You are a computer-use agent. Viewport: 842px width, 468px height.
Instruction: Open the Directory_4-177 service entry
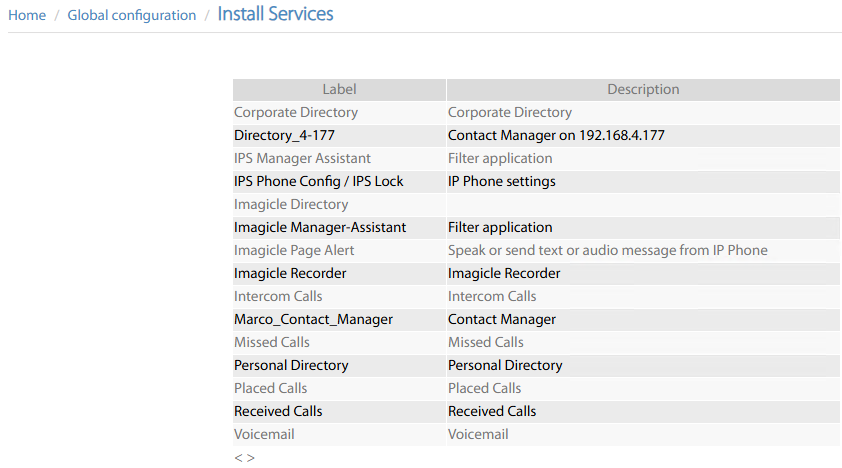coord(284,135)
